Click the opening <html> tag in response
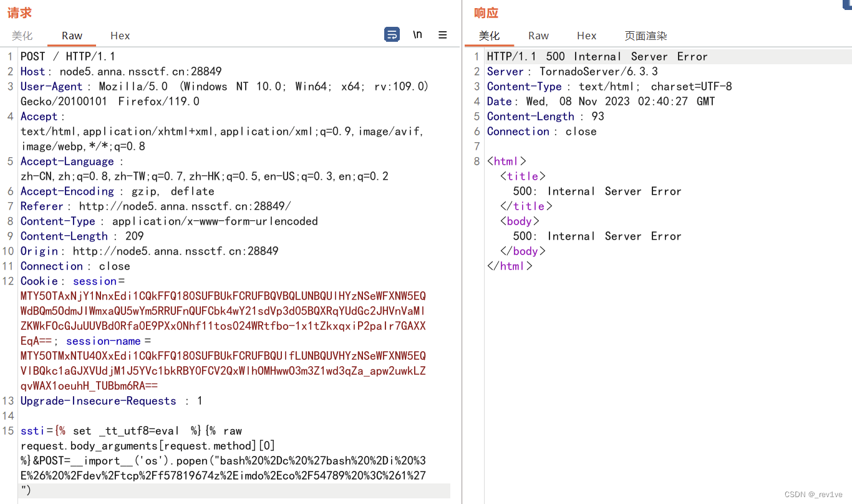The height and width of the screenshot is (504, 852). 506,161
